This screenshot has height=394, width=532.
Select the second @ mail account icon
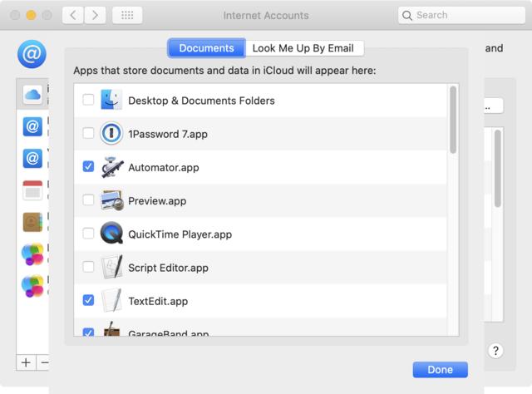[x=32, y=159]
